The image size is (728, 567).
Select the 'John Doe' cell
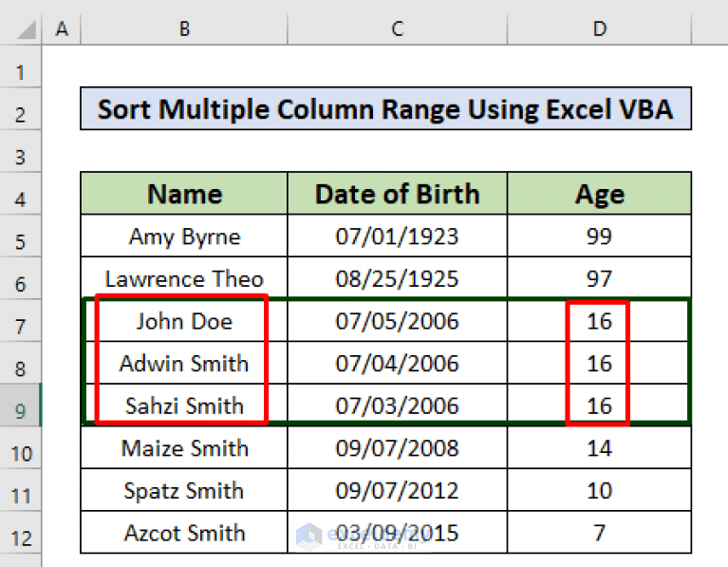pos(184,321)
